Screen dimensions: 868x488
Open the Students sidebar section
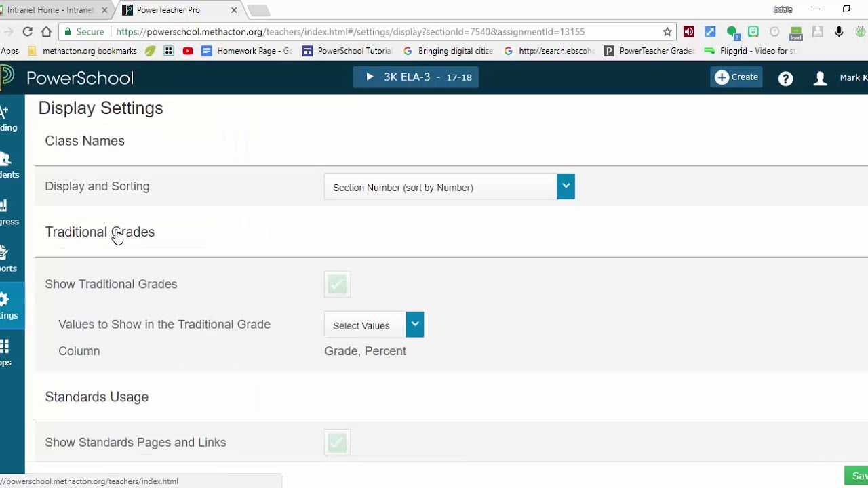click(8, 165)
